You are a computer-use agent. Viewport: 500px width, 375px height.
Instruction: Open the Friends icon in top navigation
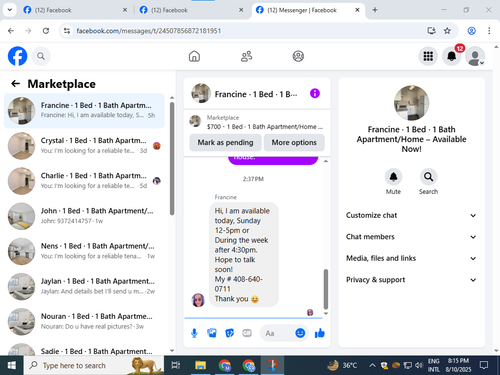tap(247, 56)
